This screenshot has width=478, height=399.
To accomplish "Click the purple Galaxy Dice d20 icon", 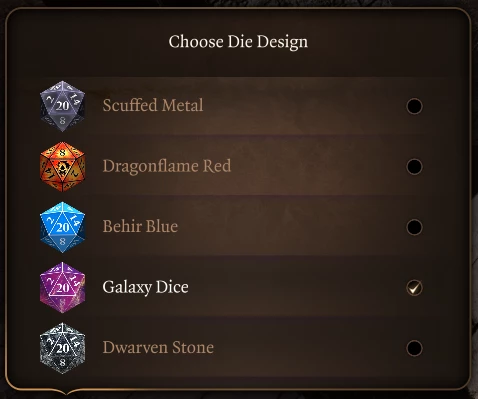I will pos(62,287).
